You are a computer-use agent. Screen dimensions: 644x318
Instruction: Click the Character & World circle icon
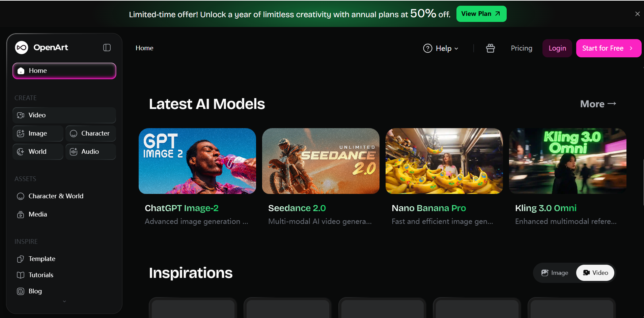(21, 196)
